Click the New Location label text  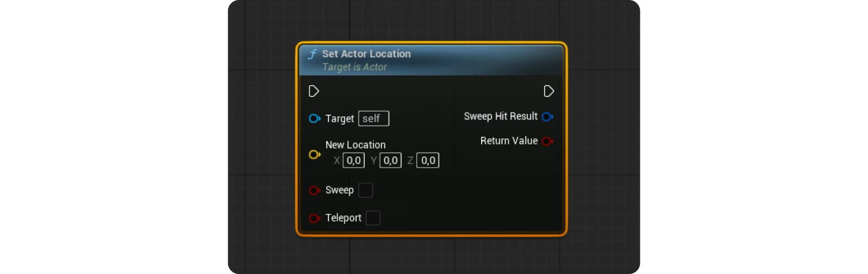(x=355, y=145)
